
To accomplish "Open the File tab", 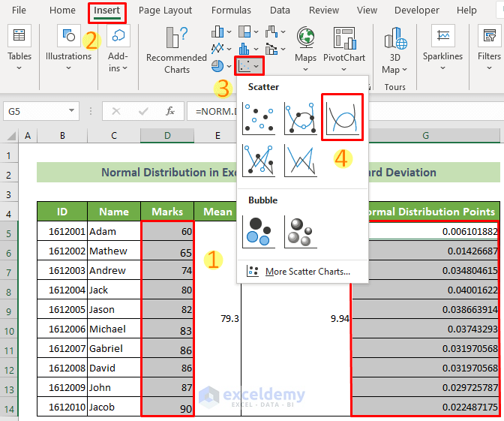I will pos(19,11).
